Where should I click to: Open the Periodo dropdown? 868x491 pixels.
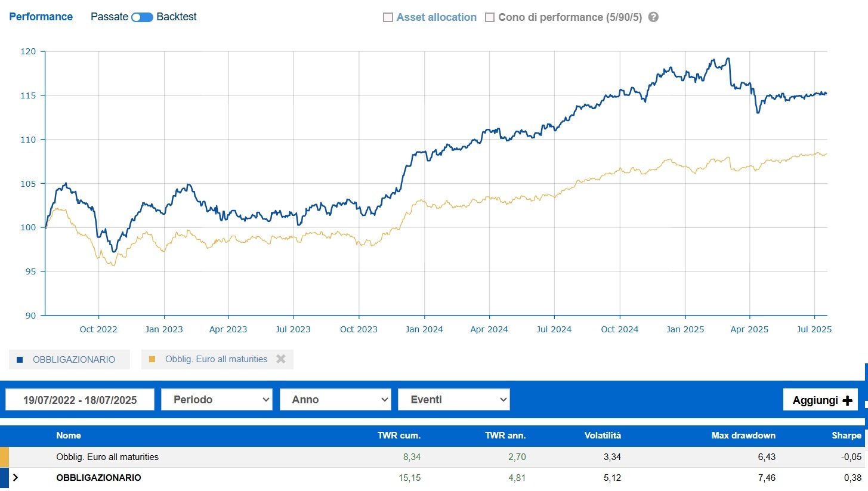[217, 400]
